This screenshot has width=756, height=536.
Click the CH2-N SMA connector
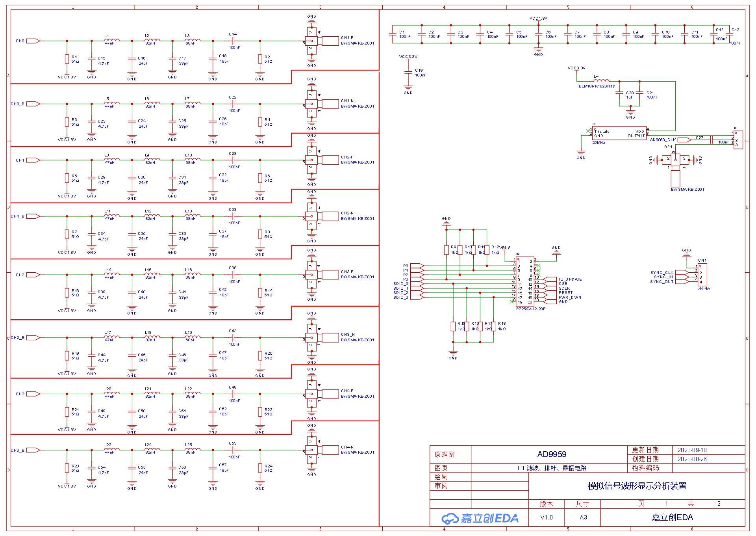coord(322,216)
